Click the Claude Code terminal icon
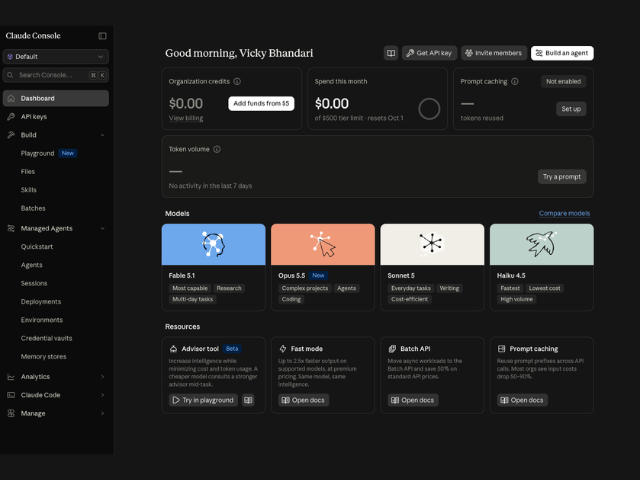Viewport: 640px width, 480px height. coord(11,395)
